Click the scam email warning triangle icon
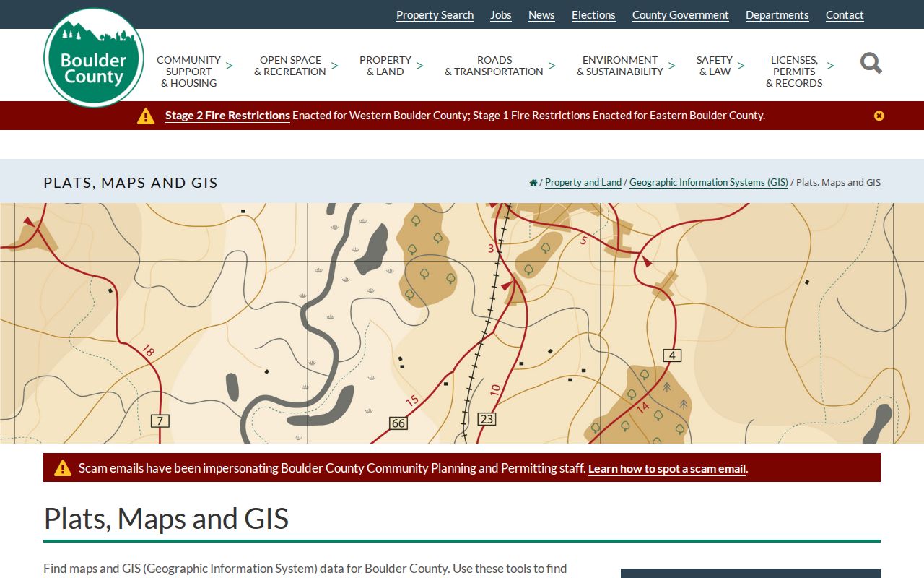Viewport: 924px width, 578px height. coord(63,467)
